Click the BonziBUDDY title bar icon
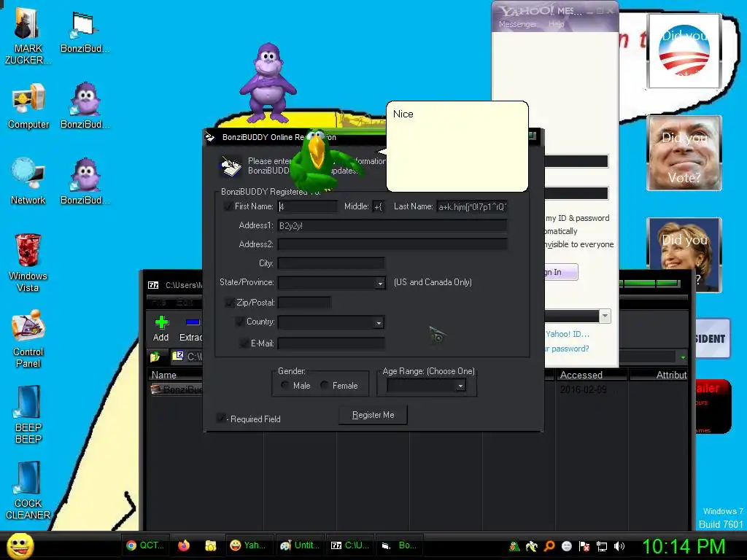The height and width of the screenshot is (560, 747). pyautogui.click(x=210, y=137)
